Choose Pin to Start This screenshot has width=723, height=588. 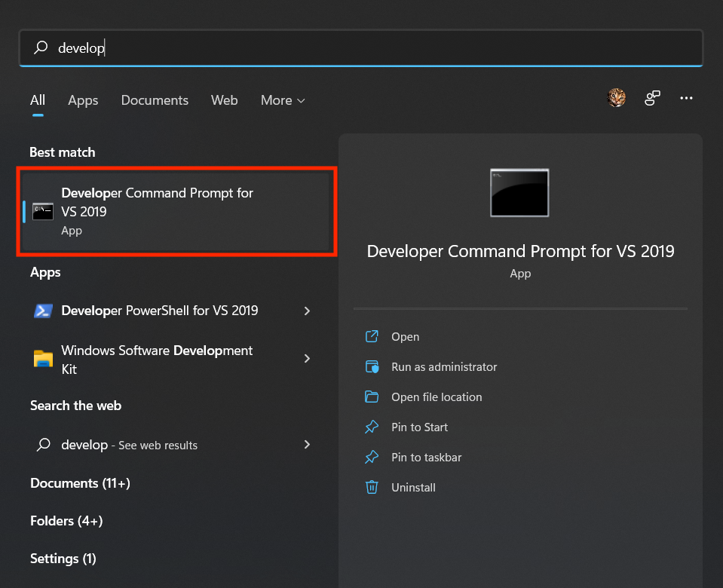click(419, 427)
